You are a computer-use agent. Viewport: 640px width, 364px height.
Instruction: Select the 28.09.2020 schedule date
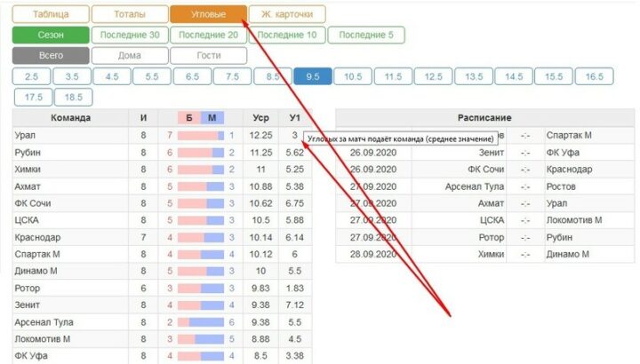click(373, 254)
